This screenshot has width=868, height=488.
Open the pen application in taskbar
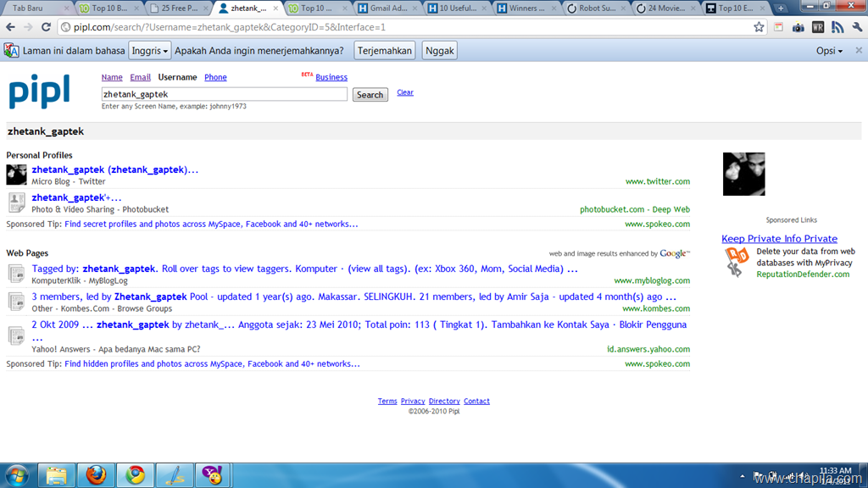pos(175,475)
